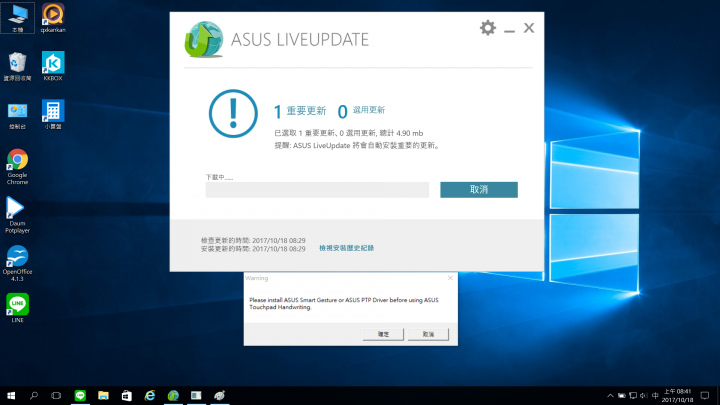This screenshot has height=405, width=720.
Task: Open the Recycle Bin desktop icon
Action: 17,67
